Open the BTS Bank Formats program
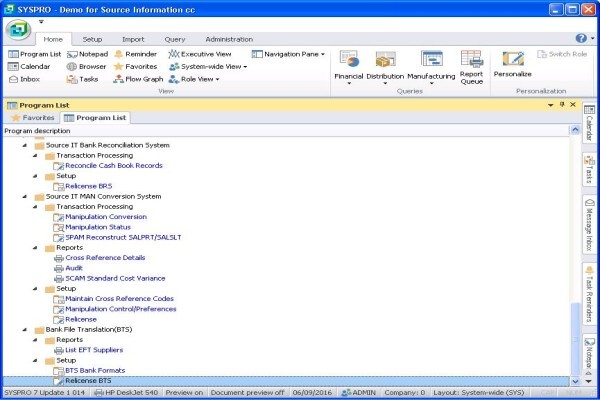600x400 pixels. [x=95, y=371]
